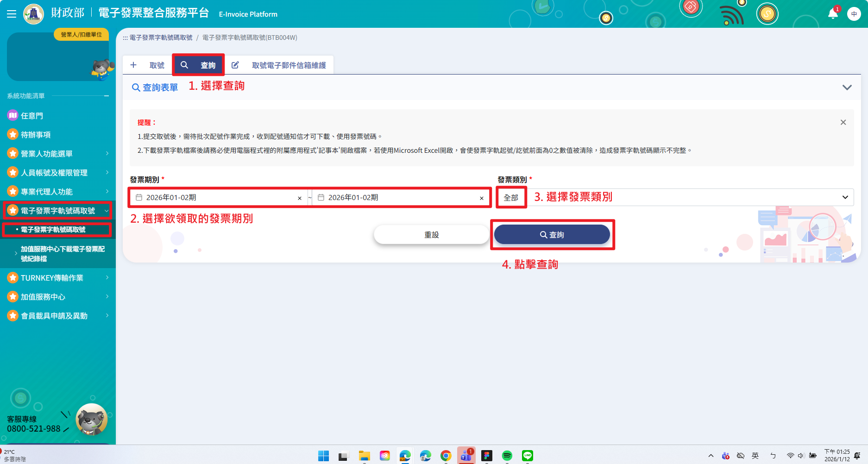The image size is (868, 464).
Task: Clear the start period with its x icon
Action: tap(299, 198)
